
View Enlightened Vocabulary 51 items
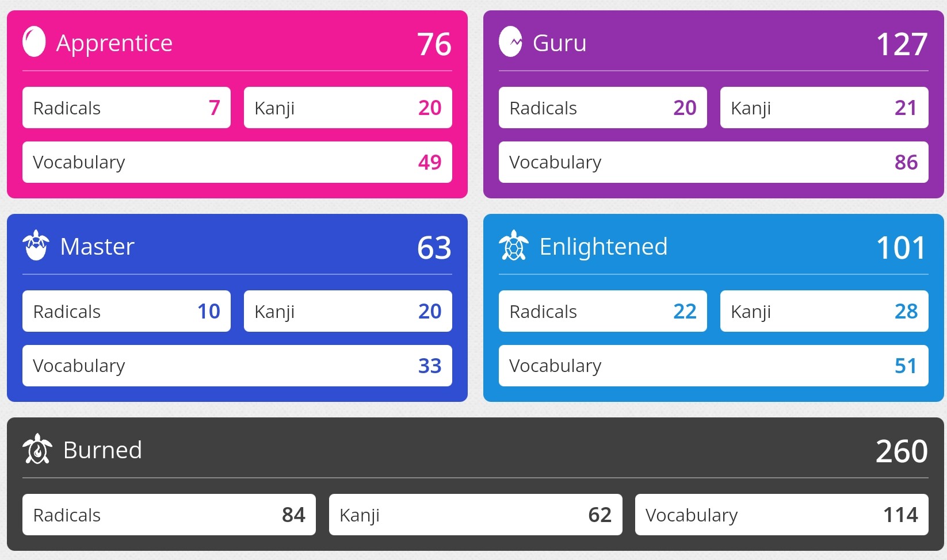[x=713, y=366]
